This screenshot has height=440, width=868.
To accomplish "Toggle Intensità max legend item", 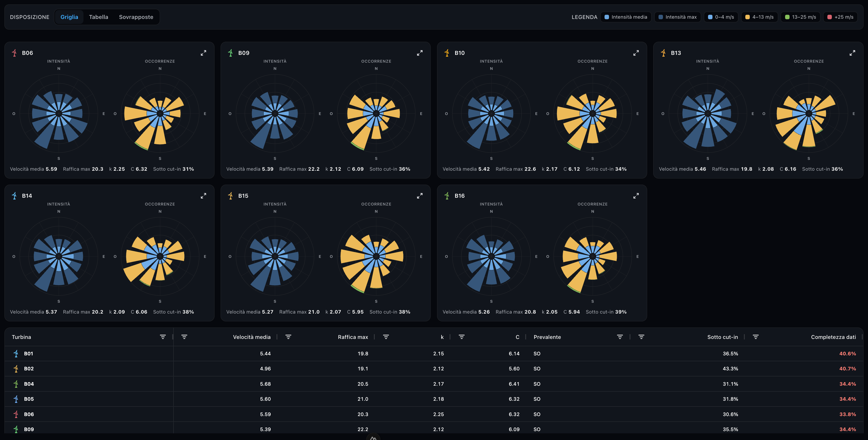I will point(678,17).
